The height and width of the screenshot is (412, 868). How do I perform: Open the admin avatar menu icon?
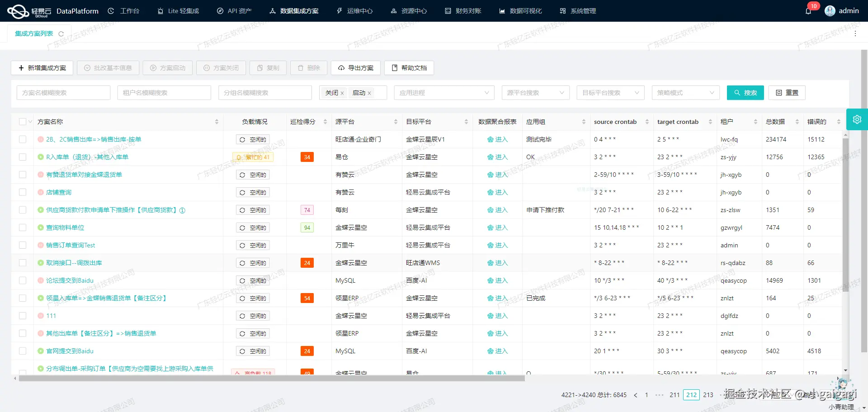[830, 10]
